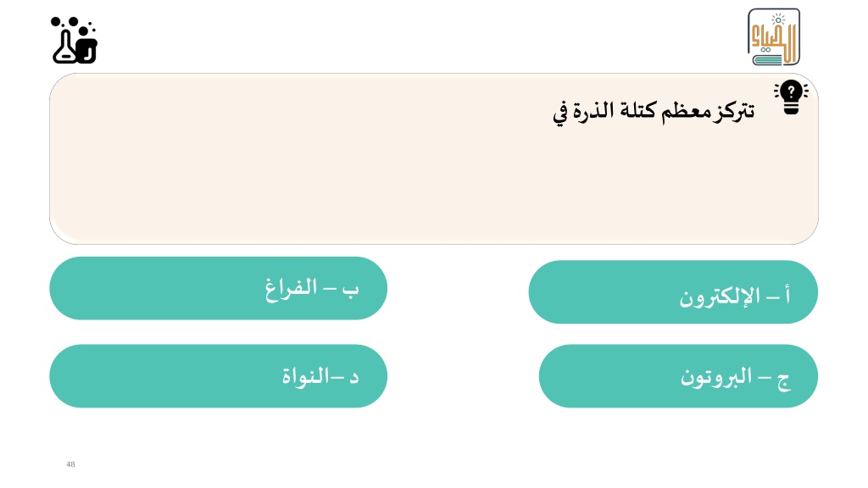
Task: Click the bubbles above the flask
Action: click(71, 24)
